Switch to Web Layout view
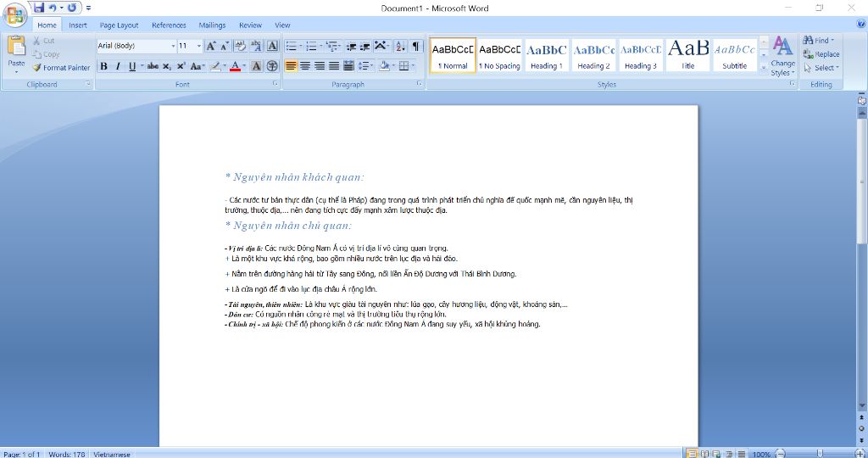This screenshot has width=868, height=458. [x=716, y=454]
